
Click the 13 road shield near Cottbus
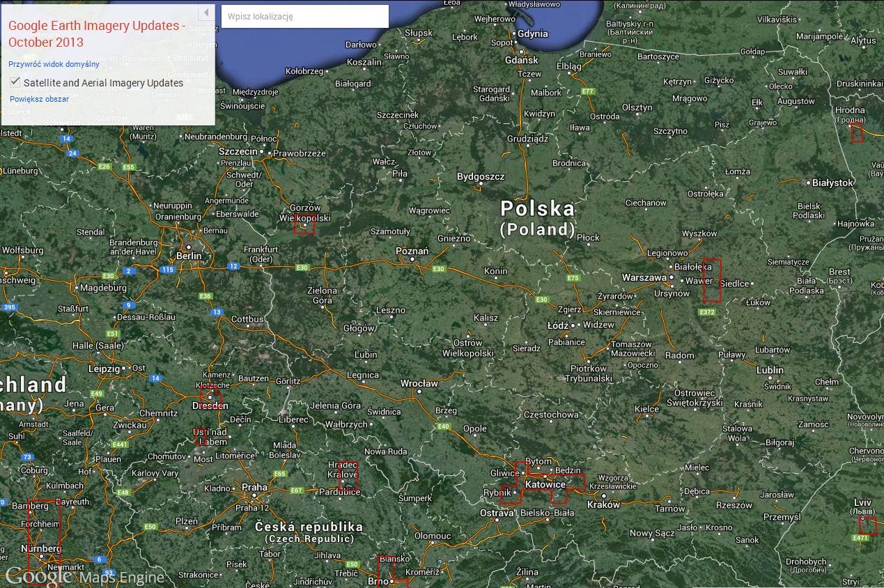coord(217,312)
